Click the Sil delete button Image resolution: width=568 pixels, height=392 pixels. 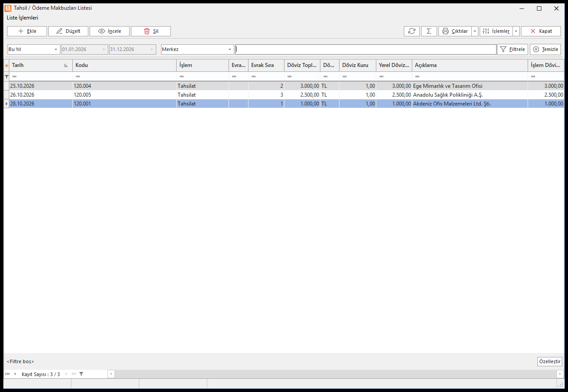(x=151, y=31)
